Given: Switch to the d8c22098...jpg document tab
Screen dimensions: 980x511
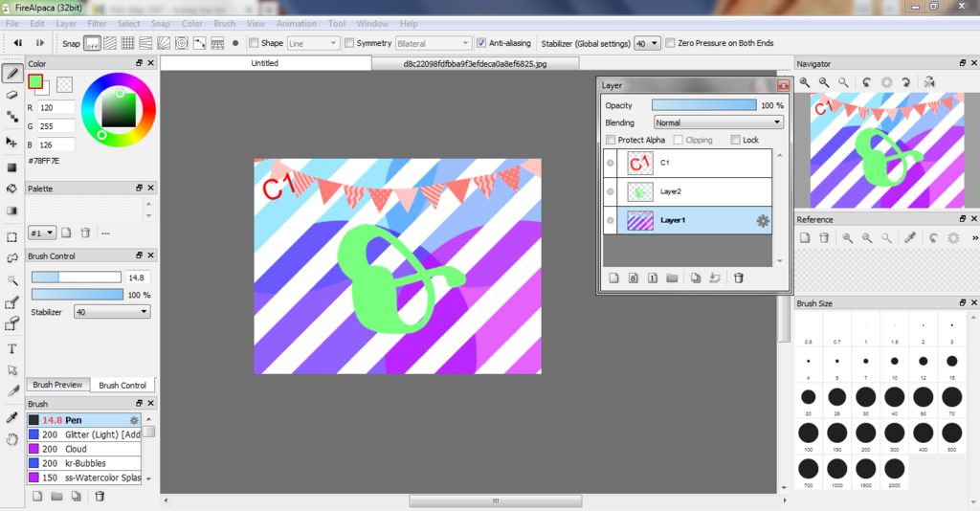Looking at the screenshot, I should 475,64.
